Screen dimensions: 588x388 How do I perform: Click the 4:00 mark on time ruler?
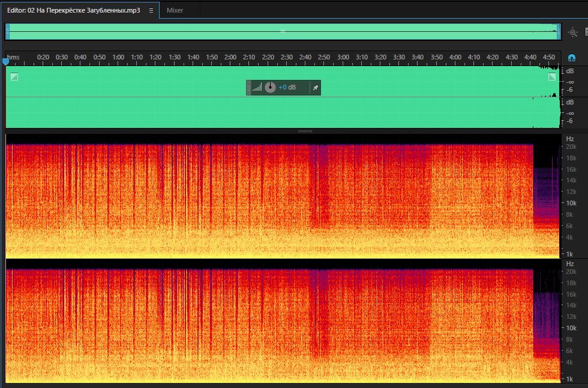point(455,57)
